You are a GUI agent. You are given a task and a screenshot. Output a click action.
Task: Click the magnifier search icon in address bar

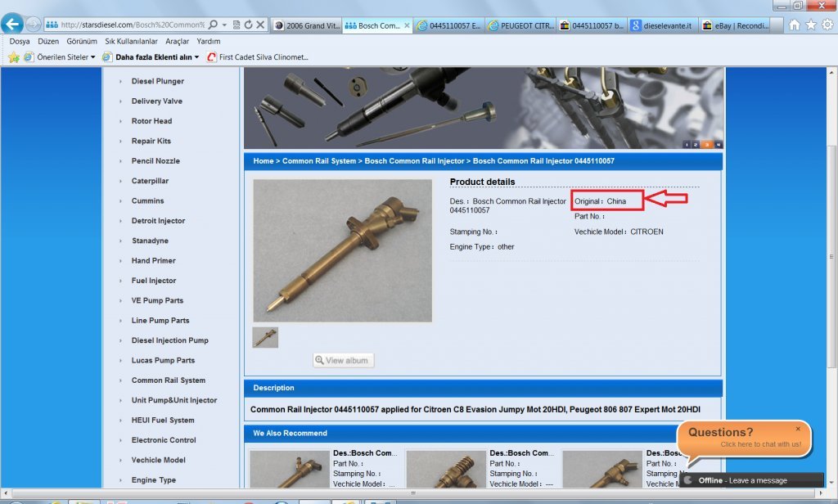coord(213,25)
